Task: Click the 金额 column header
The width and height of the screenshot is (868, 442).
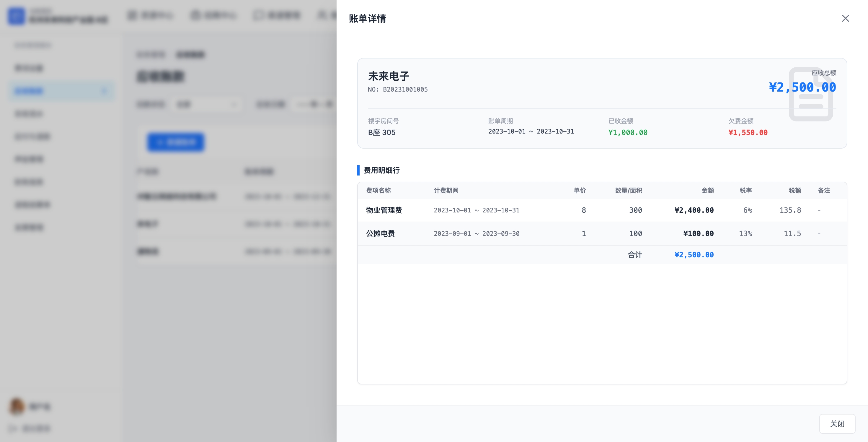Action: click(707, 191)
